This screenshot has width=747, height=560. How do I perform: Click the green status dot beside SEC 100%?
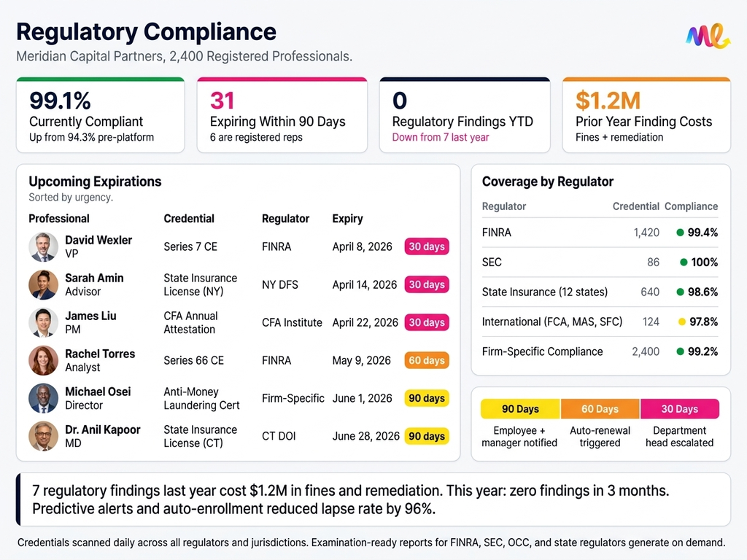click(684, 262)
